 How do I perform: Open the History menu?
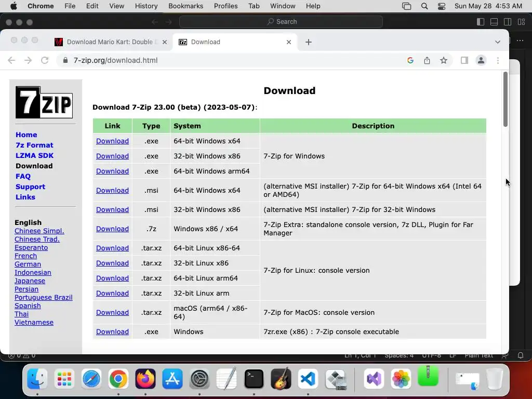[x=146, y=6]
